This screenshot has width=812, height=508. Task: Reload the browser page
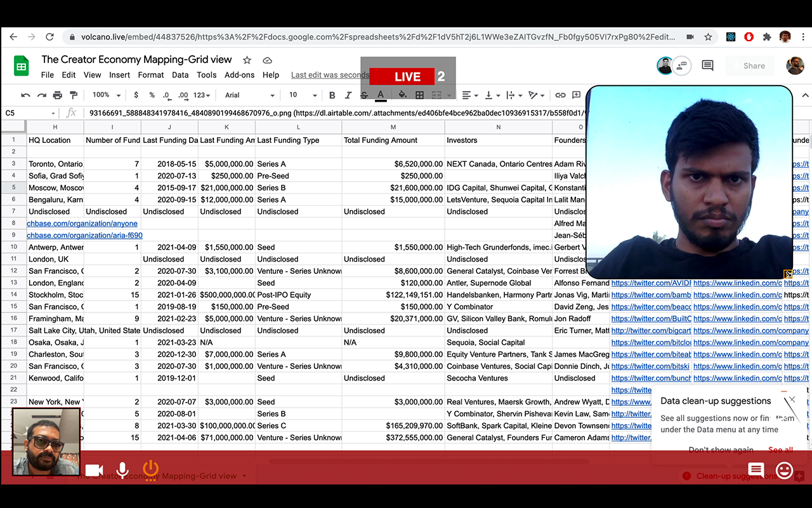pyautogui.click(x=49, y=37)
